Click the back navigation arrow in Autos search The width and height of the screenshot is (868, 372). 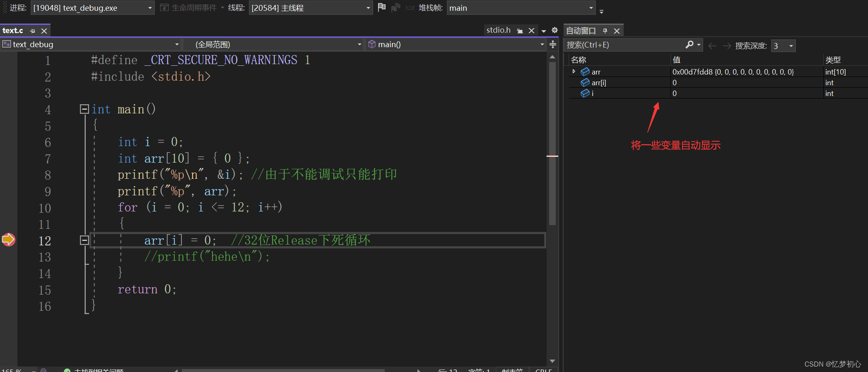click(x=712, y=46)
